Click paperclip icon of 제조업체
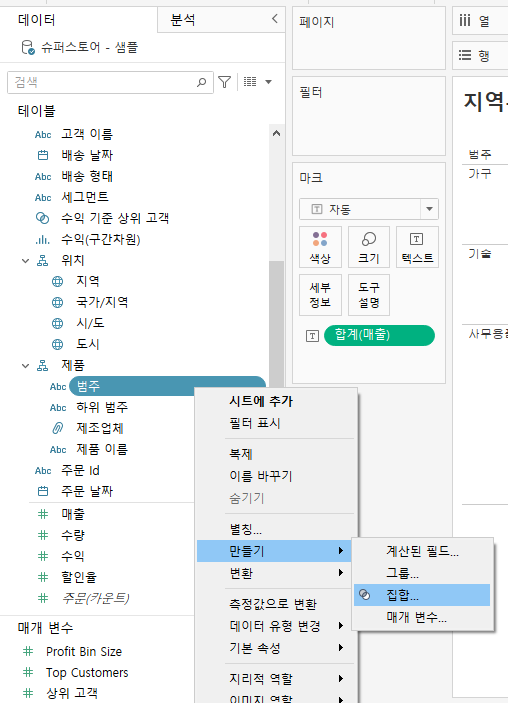 click(57, 428)
